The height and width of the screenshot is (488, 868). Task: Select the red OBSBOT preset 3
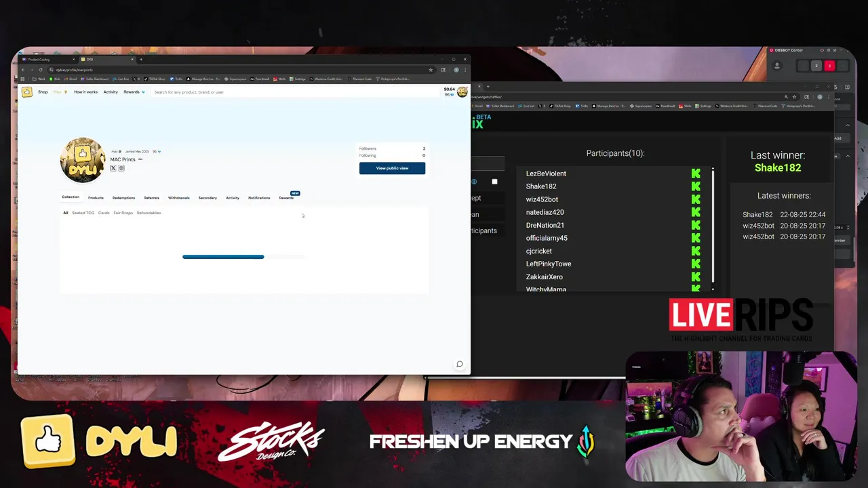[x=829, y=66]
